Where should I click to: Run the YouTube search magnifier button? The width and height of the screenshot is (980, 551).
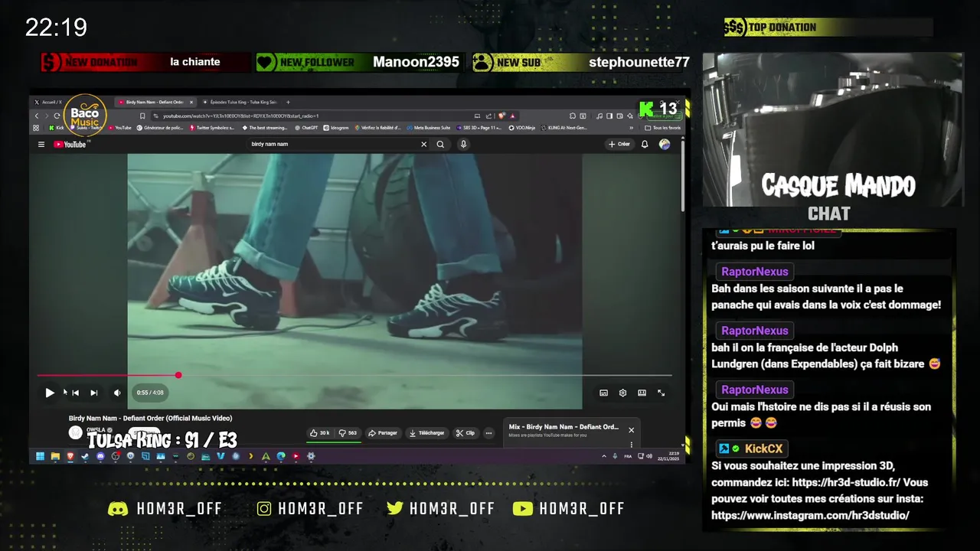[440, 144]
